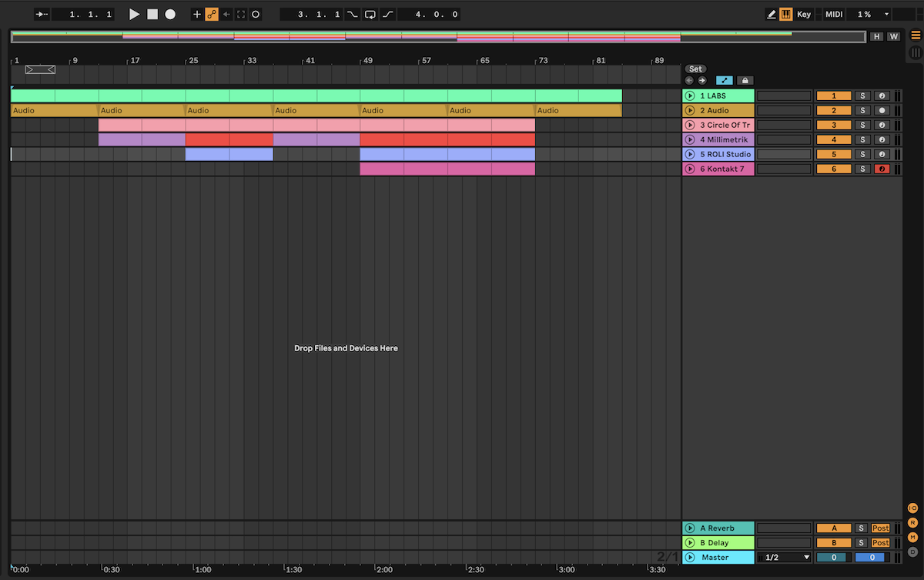Solo the 5 ROLI Studio track
This screenshot has width=924, height=580.
click(862, 154)
